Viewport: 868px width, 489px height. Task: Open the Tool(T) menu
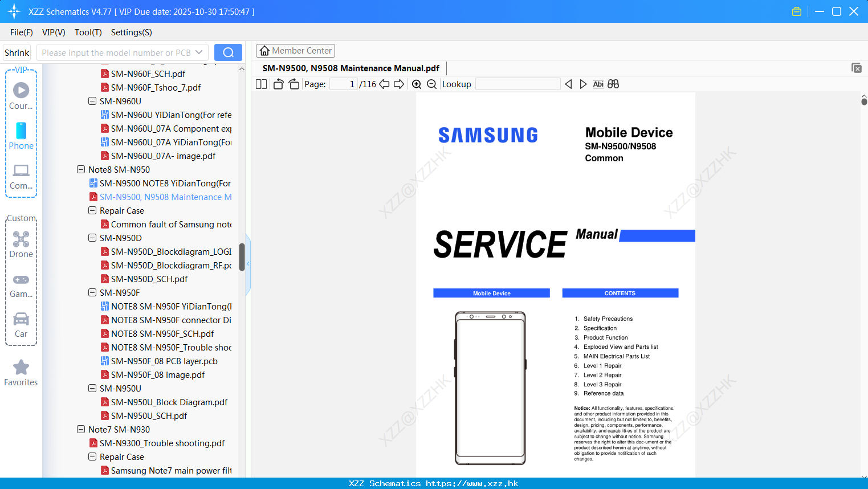tap(88, 32)
